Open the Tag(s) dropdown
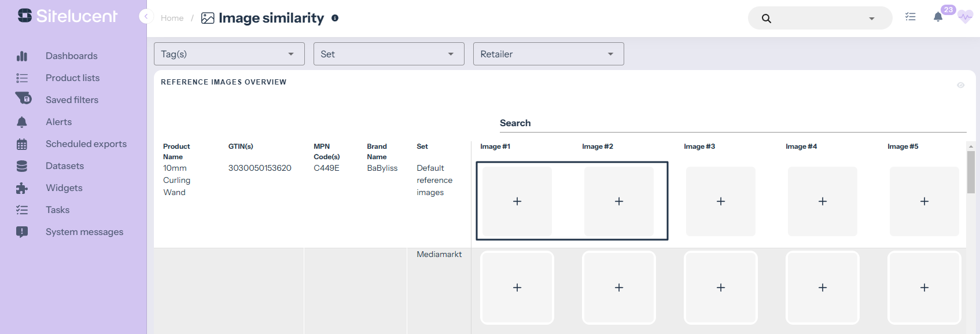The height and width of the screenshot is (334, 980). 229,54
